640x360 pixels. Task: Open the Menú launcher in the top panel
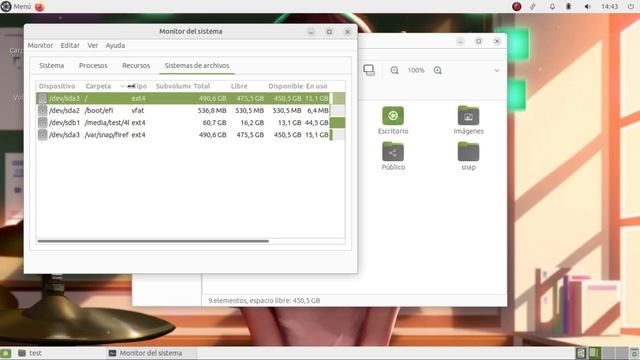click(x=16, y=7)
